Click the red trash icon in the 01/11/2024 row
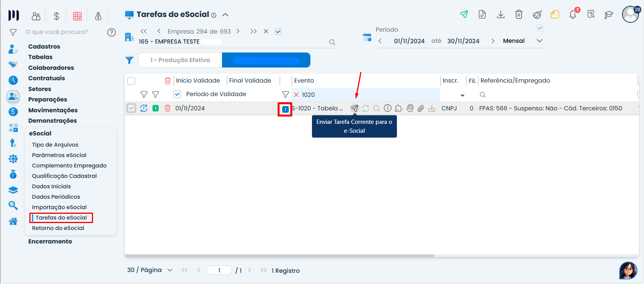644x284 pixels. 168,108
